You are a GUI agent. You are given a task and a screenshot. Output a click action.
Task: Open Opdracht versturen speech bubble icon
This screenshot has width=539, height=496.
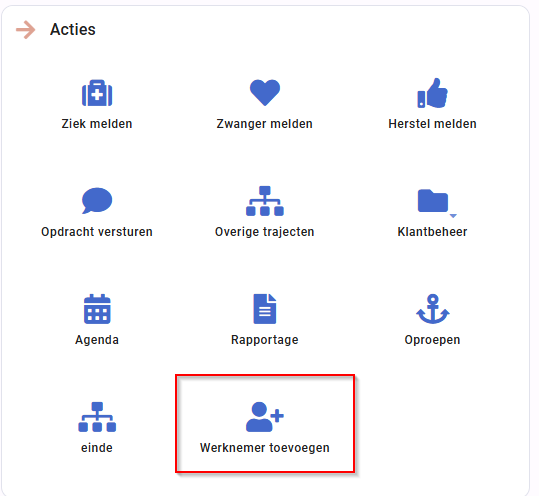tap(97, 201)
